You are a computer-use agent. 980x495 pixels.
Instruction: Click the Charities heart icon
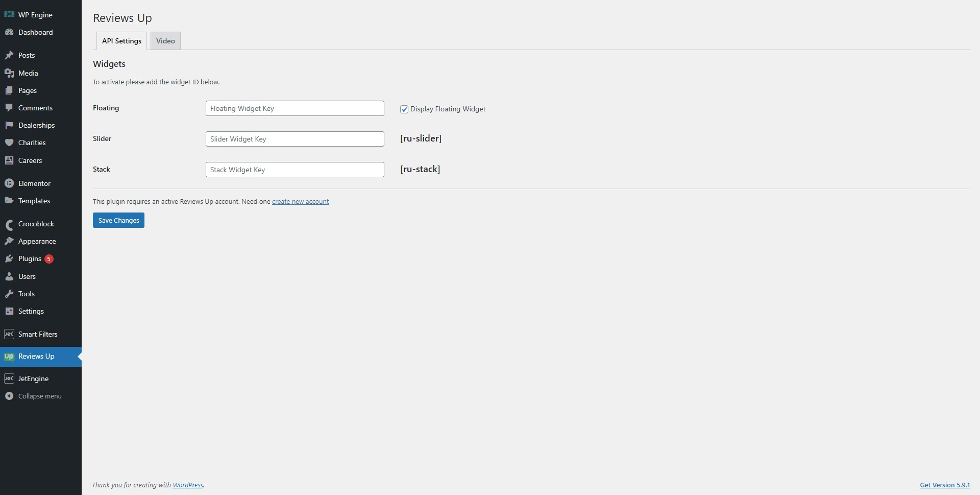pos(9,143)
